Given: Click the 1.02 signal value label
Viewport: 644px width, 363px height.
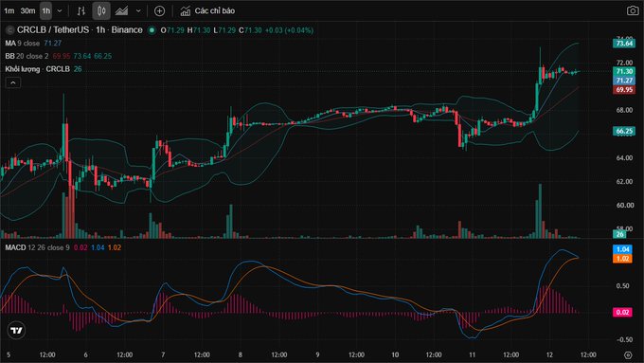Looking at the screenshot, I should tap(622, 258).
